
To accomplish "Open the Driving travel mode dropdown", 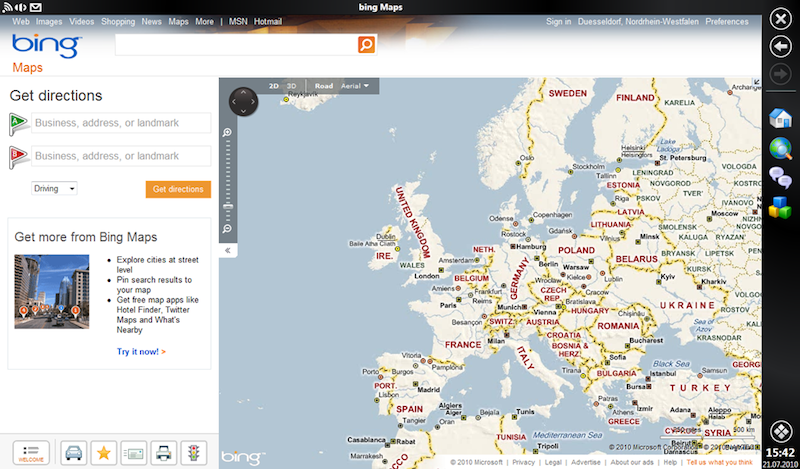I will point(55,188).
